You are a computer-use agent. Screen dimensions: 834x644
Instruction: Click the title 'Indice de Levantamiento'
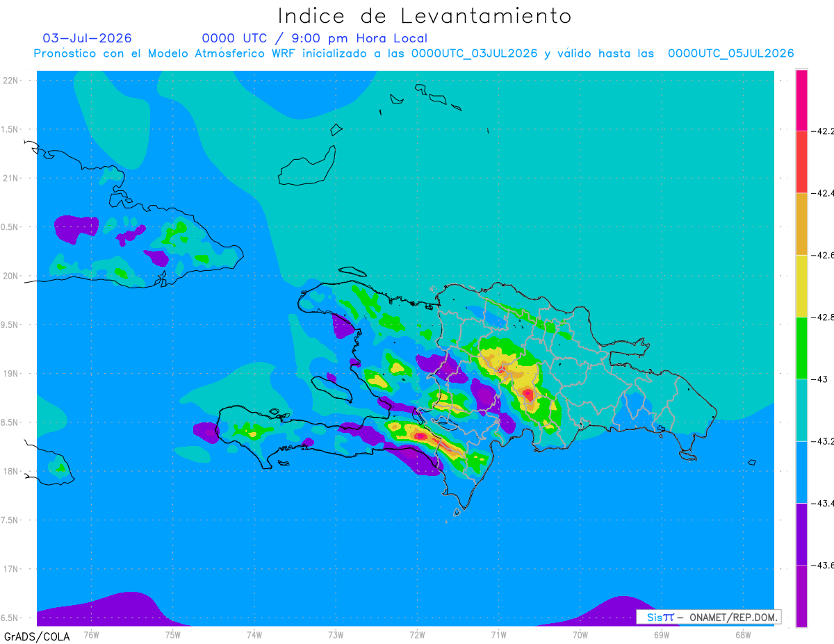point(425,16)
